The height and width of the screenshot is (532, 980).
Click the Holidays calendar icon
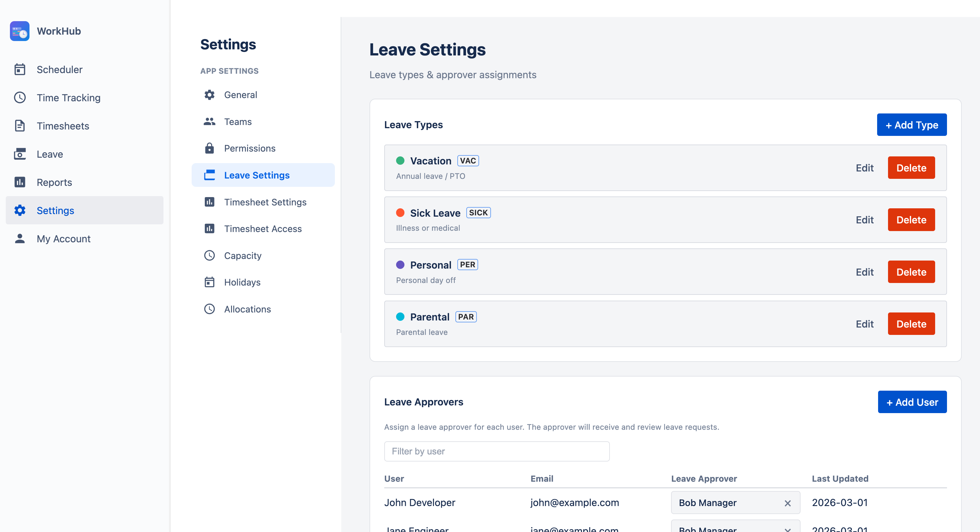tap(210, 282)
